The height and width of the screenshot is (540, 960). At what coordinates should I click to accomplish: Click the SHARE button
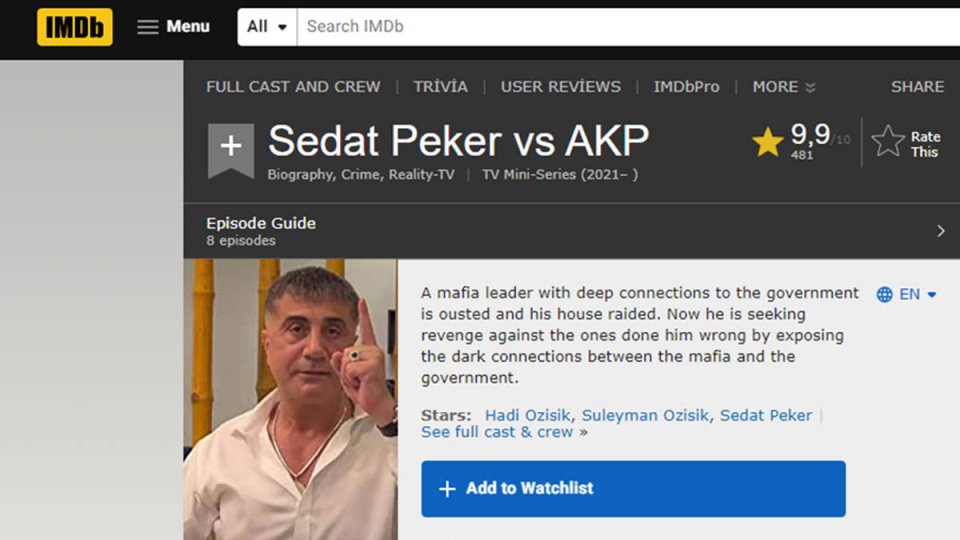click(x=917, y=87)
